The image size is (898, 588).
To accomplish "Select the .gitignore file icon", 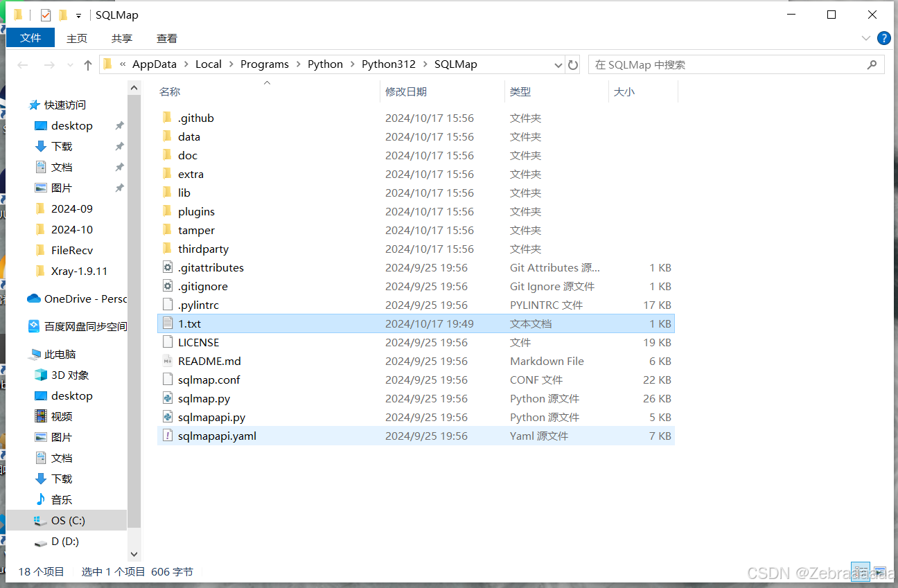I will pyautogui.click(x=167, y=286).
